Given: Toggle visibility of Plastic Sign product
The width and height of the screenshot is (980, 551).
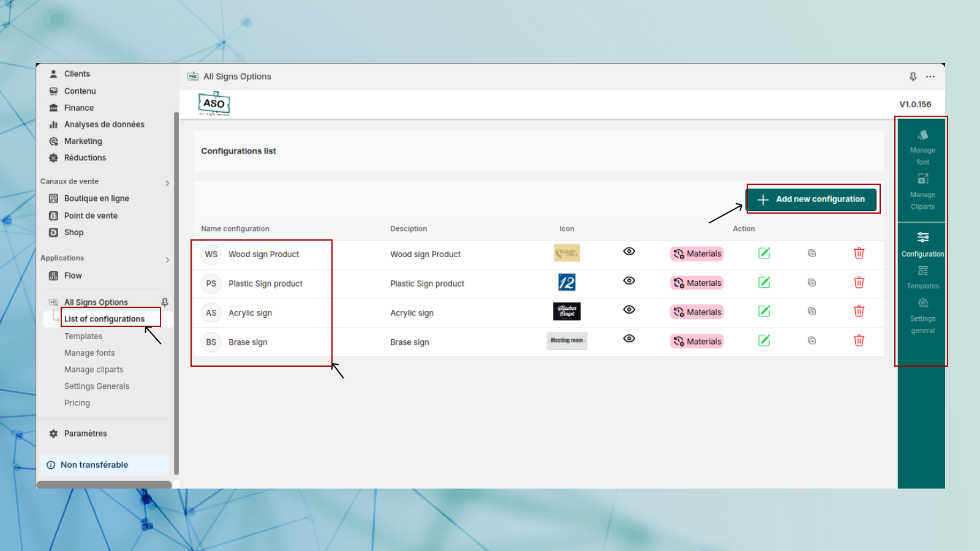Looking at the screenshot, I should [629, 281].
